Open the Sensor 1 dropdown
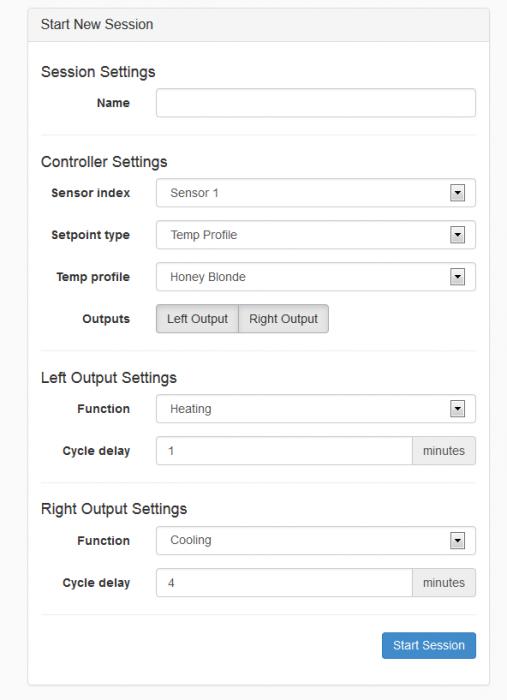Image resolution: width=507 pixels, height=700 pixels. pyautogui.click(x=316, y=193)
